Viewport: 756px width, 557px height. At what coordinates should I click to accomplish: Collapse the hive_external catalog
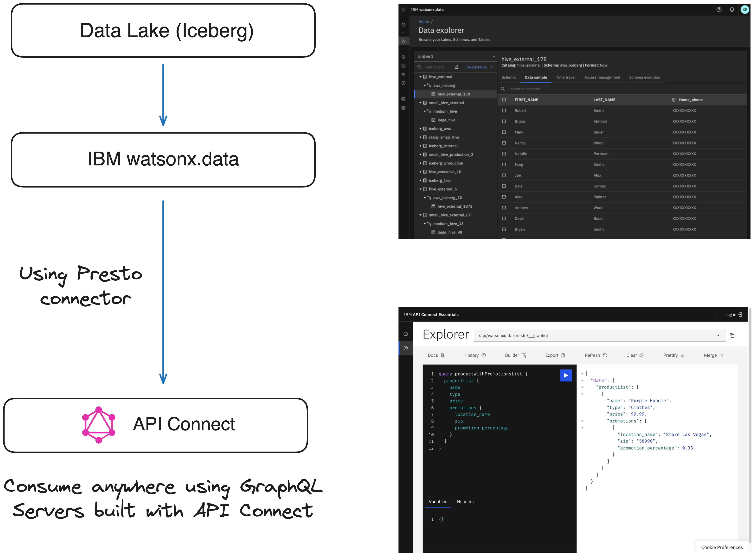point(420,77)
